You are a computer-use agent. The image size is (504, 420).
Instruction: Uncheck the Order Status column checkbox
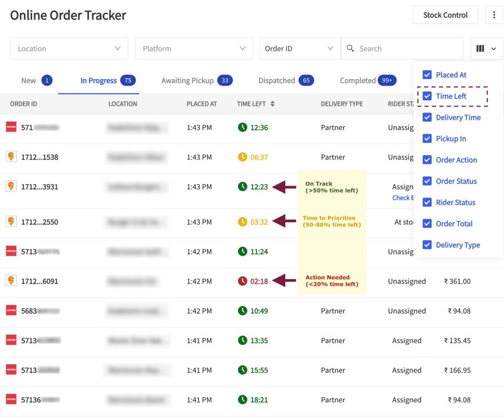(x=427, y=181)
